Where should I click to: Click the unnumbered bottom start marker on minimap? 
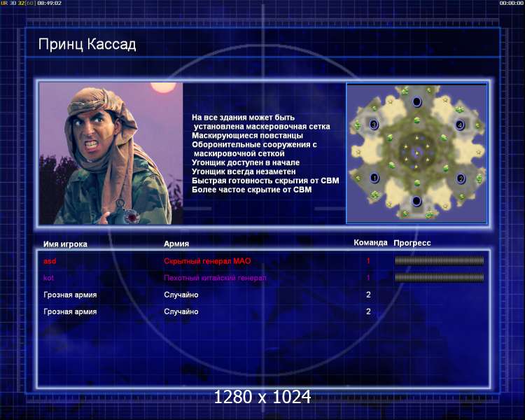pyautogui.click(x=416, y=201)
